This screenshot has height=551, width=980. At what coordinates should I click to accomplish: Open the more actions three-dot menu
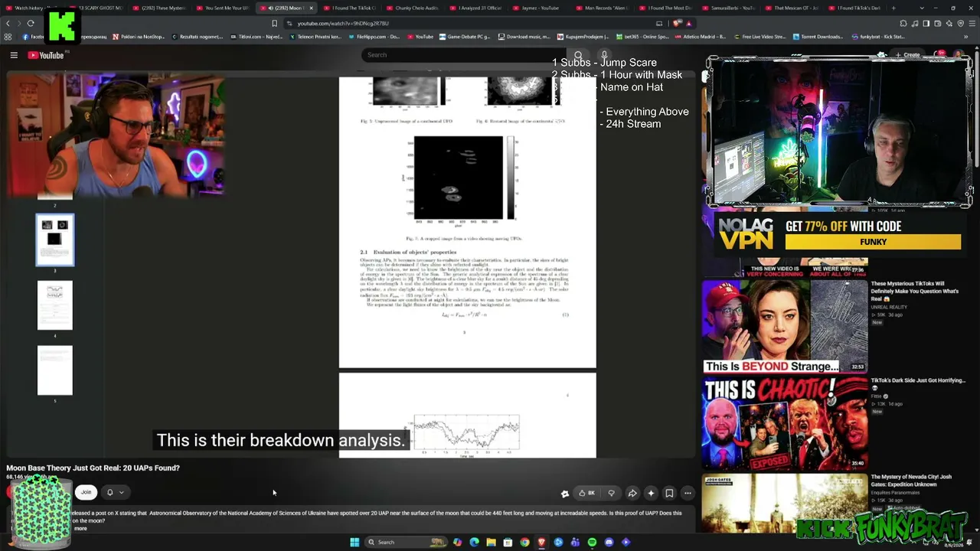pyautogui.click(x=688, y=494)
